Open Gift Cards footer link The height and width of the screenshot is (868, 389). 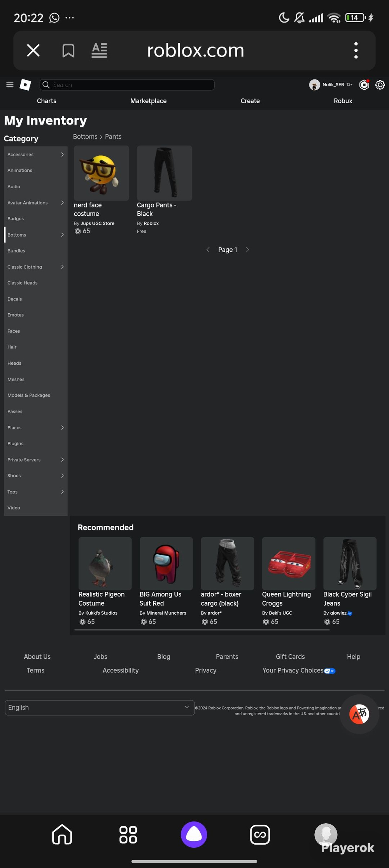point(290,657)
